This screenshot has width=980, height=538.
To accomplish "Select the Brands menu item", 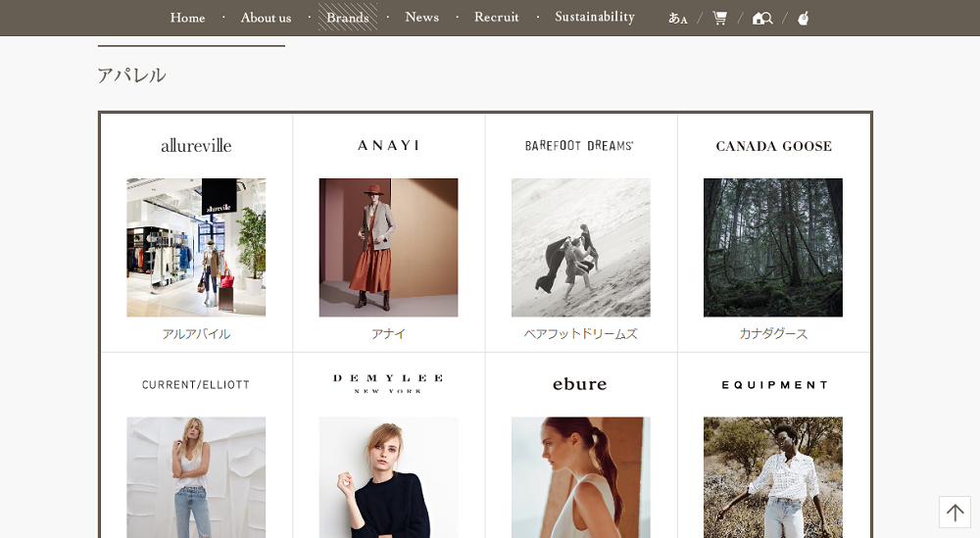I will (348, 18).
